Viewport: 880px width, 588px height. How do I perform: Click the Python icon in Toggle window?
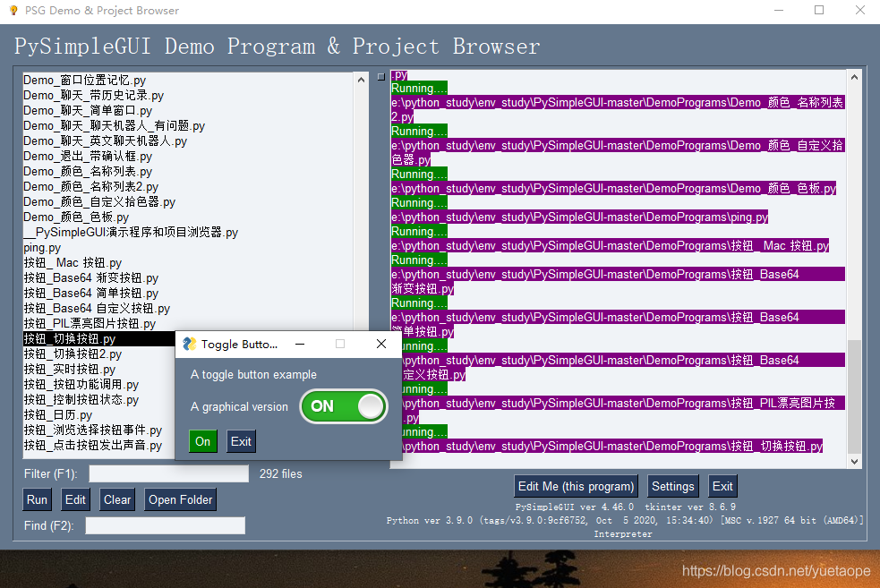(x=190, y=344)
